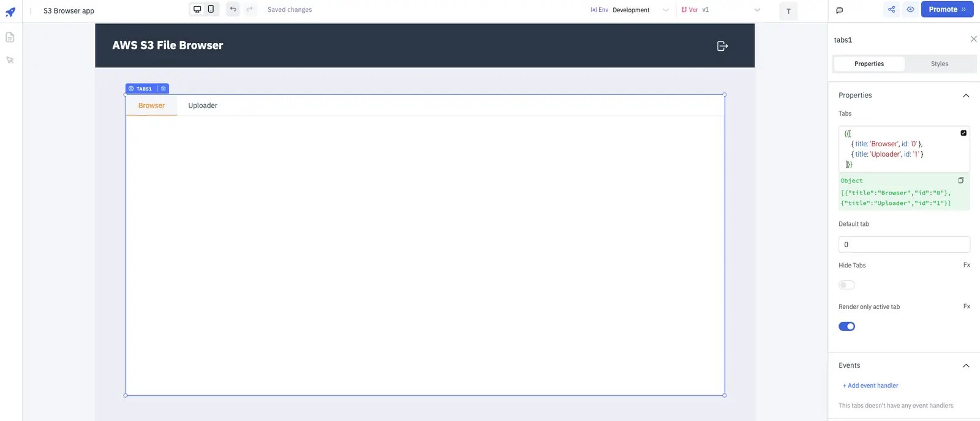980x421 pixels.
Task: Open the pages icon in left sidebar
Action: [10, 37]
